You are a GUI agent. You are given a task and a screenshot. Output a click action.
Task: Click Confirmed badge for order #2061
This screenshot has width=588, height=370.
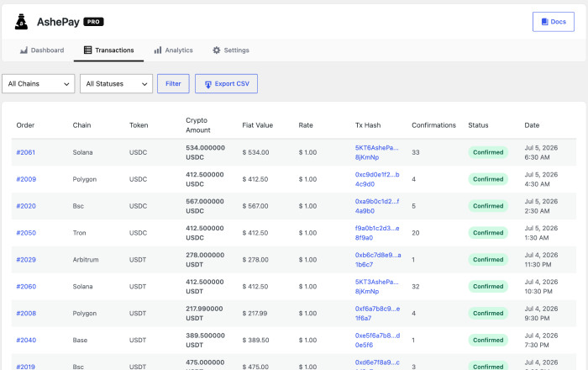488,152
